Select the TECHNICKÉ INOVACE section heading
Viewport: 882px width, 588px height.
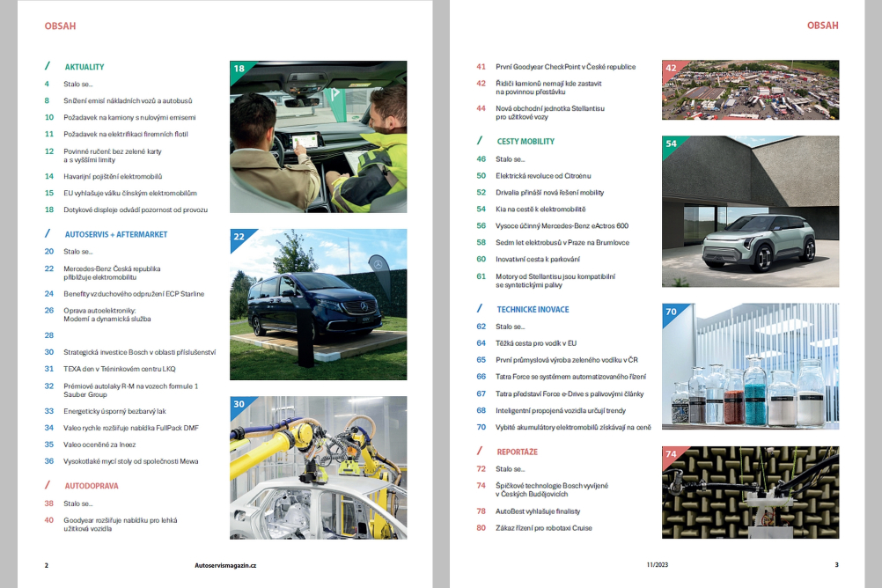click(533, 310)
